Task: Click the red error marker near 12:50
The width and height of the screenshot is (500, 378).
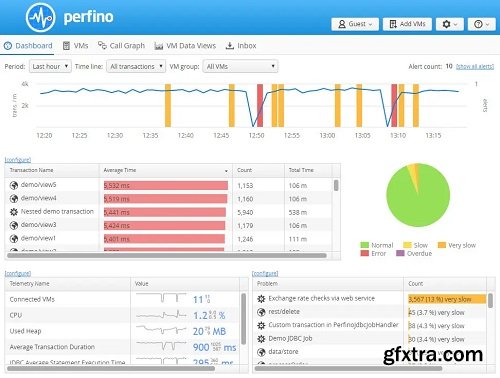Action: click(260, 105)
